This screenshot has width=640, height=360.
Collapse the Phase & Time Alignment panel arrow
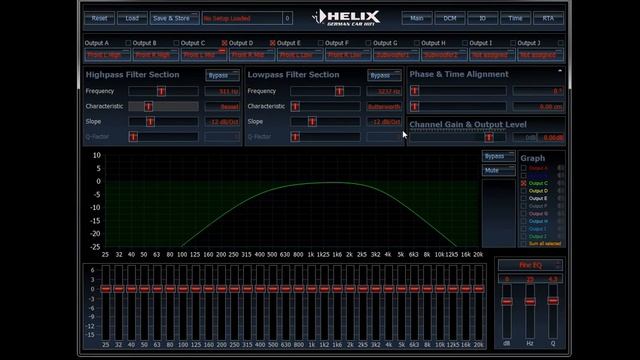coord(560,71)
